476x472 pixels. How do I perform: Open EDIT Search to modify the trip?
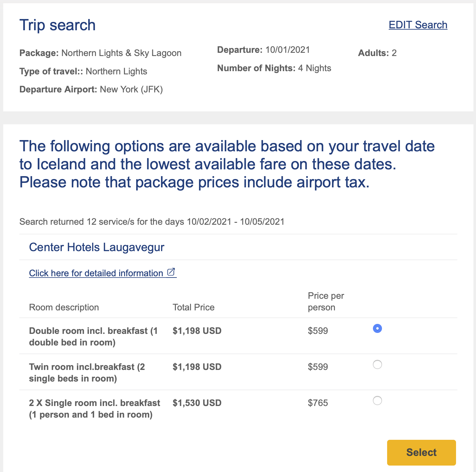(418, 24)
